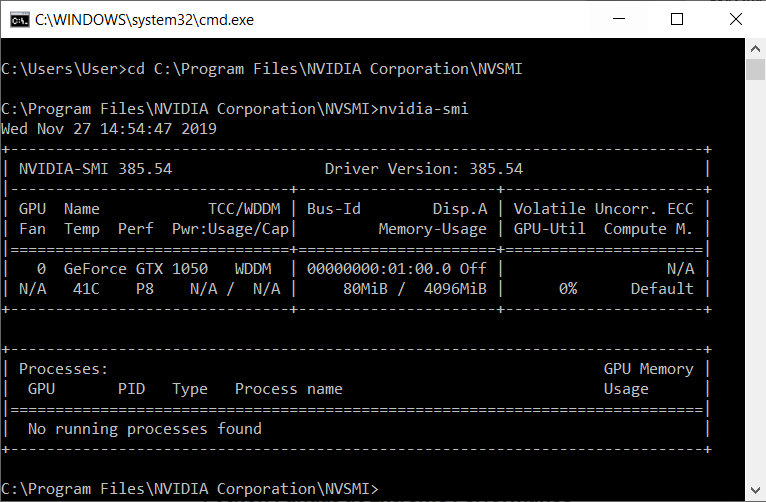This screenshot has width=766, height=502.
Task: Click the last prompt line ending in NVSMI>
Action: [190, 489]
